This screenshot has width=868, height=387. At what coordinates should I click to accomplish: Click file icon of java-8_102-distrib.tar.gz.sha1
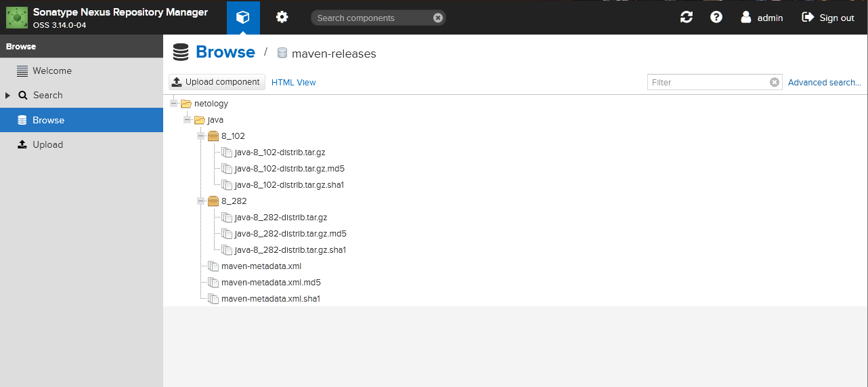[227, 185]
